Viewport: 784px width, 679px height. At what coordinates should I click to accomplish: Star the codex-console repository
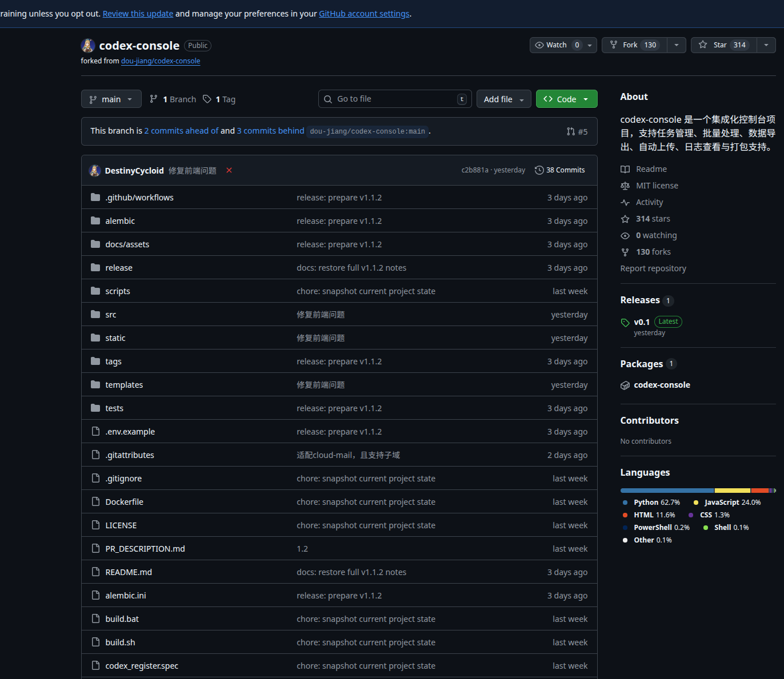[723, 45]
